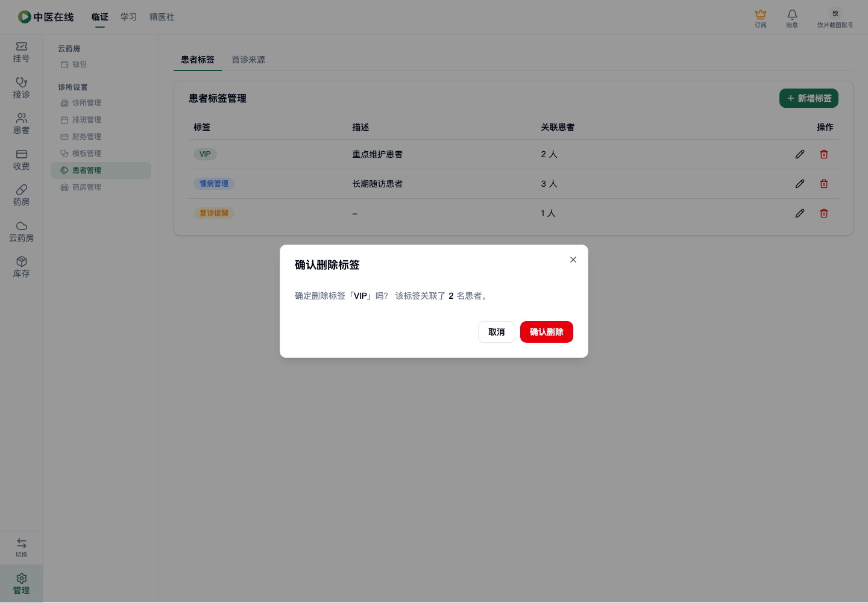Close the 确认删除标签 dialog with X
868x603 pixels.
point(573,260)
